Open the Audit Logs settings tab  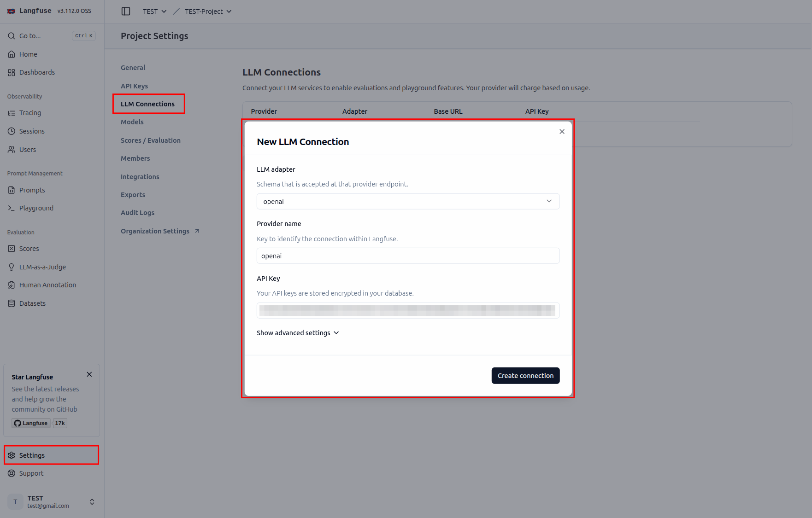pyautogui.click(x=137, y=213)
